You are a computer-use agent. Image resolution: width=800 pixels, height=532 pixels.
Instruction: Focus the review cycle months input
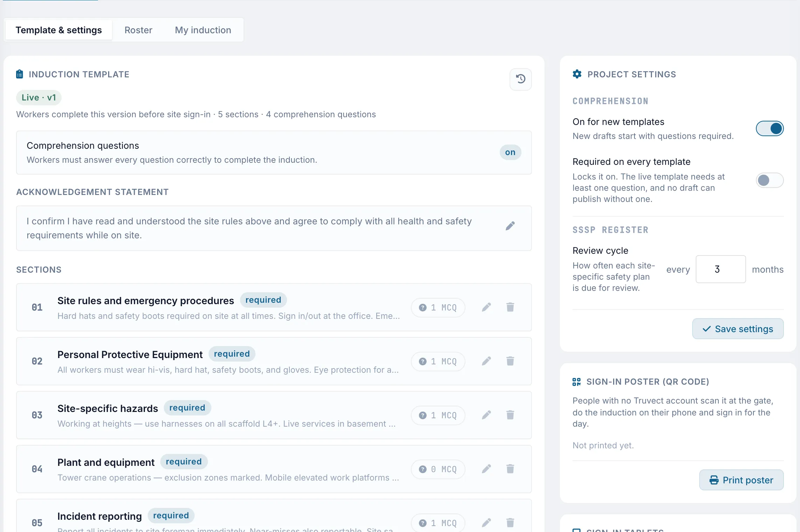pyautogui.click(x=721, y=269)
